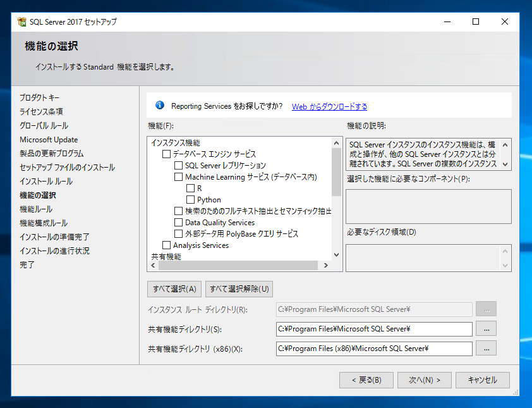Click the disk space box scroll up arrow

[x=505, y=251]
